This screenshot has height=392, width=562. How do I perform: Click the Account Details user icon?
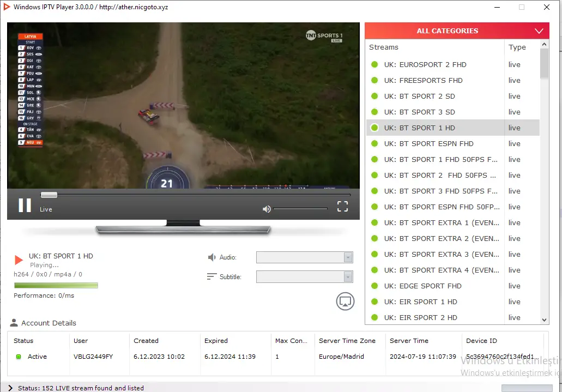click(x=14, y=323)
